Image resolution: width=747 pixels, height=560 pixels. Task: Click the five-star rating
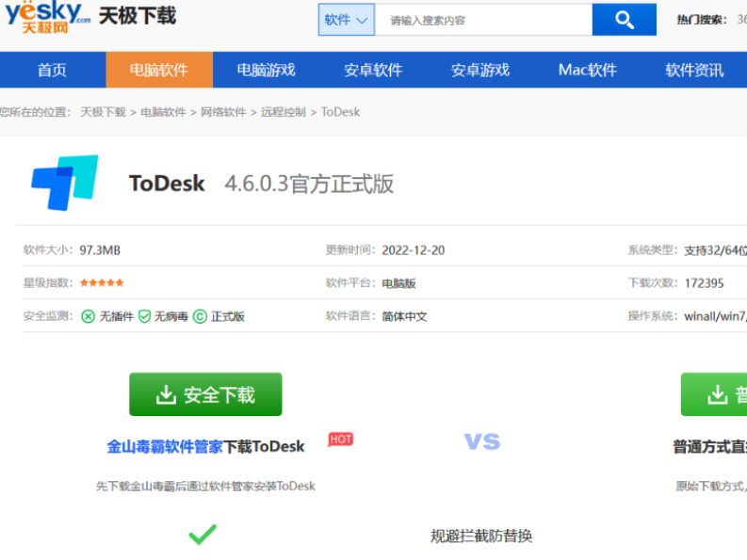coord(102,283)
